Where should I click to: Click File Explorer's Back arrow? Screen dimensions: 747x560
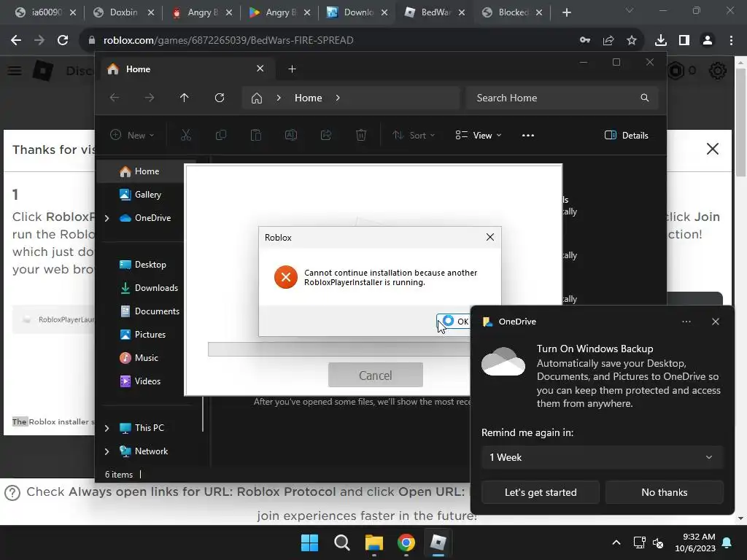click(x=115, y=98)
